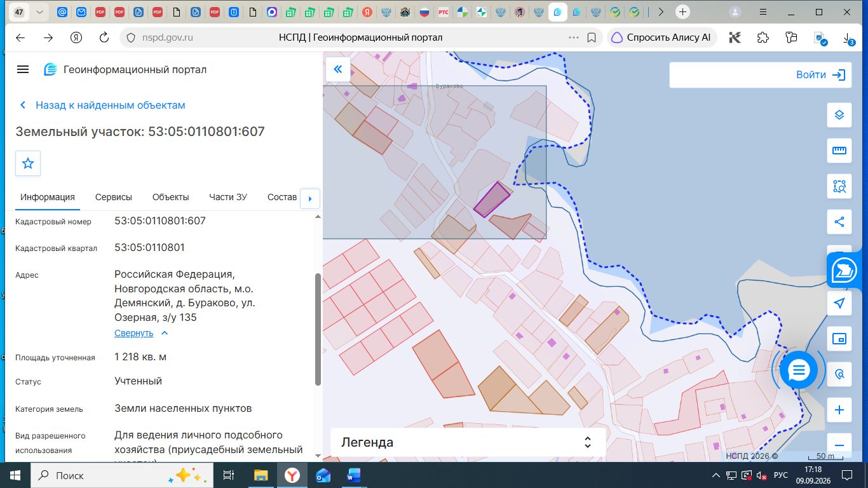Zoom in with the plus button
The image size is (868, 488).
pos(839,410)
